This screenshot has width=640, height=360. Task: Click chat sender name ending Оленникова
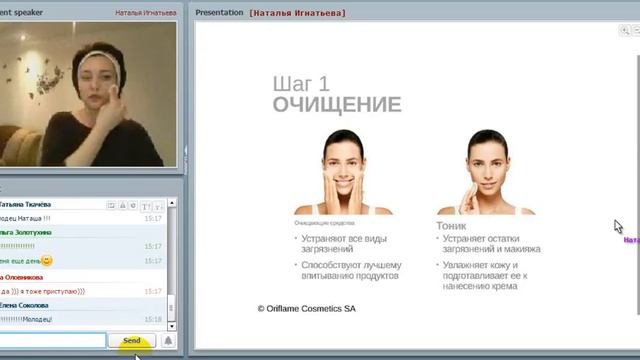22,277
